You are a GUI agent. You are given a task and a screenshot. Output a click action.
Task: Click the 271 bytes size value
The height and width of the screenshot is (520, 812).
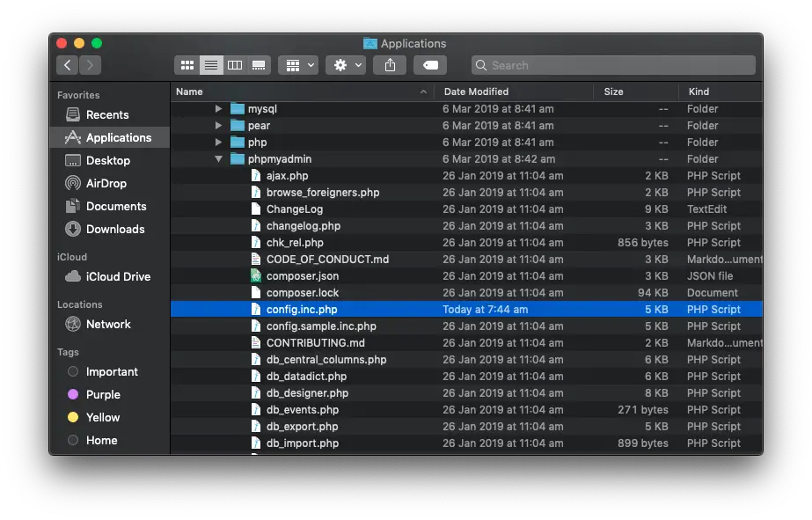coord(643,410)
